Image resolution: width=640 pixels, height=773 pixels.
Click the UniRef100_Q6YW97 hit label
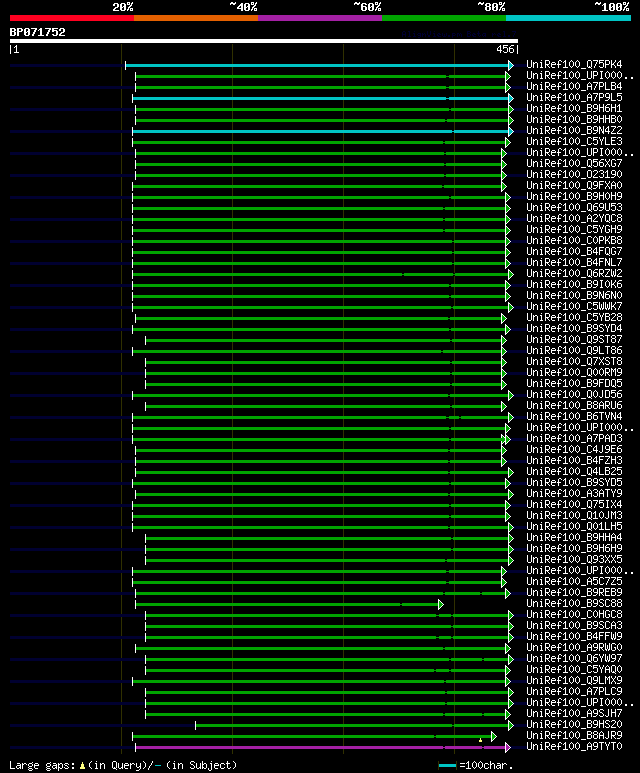574,659
